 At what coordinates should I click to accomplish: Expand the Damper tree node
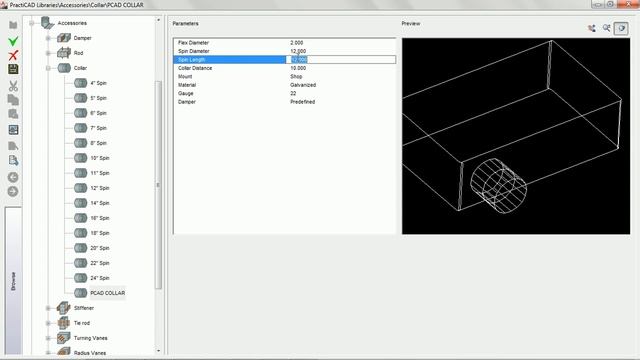click(48, 38)
